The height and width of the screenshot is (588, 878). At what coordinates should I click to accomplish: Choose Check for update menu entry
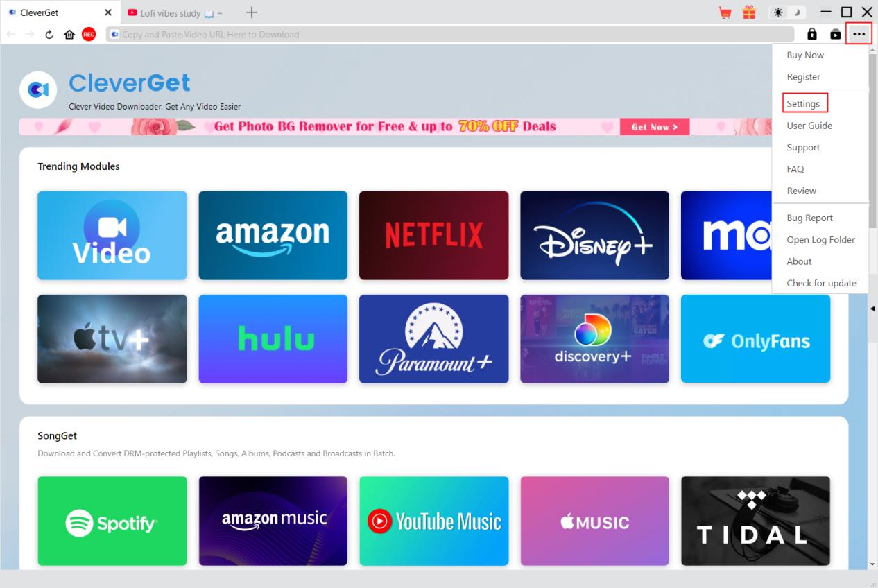[821, 283]
